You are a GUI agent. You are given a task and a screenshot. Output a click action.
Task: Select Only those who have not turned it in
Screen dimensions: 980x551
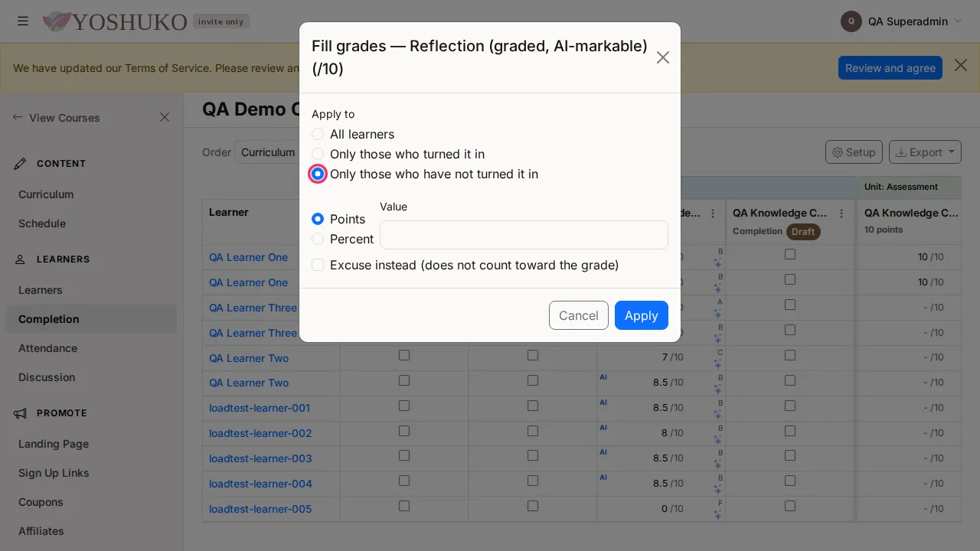(318, 174)
